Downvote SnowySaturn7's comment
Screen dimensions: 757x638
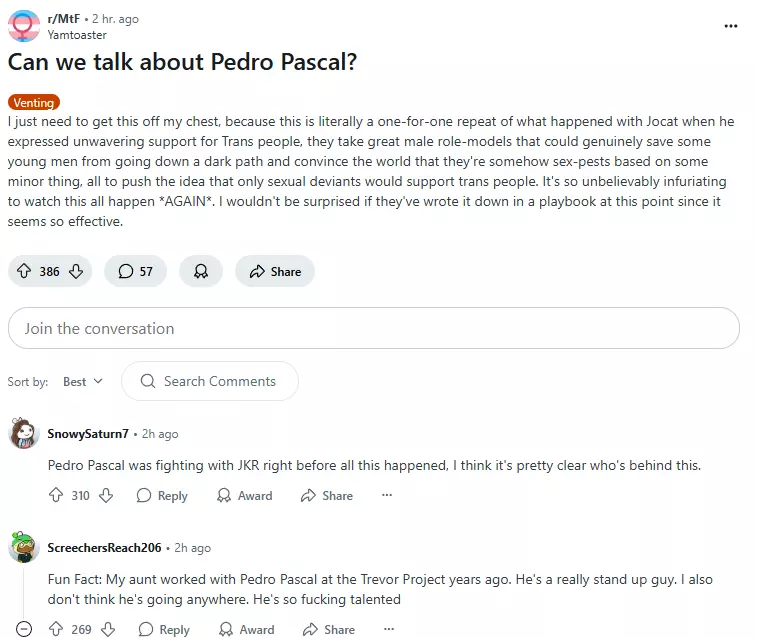[x=106, y=495]
